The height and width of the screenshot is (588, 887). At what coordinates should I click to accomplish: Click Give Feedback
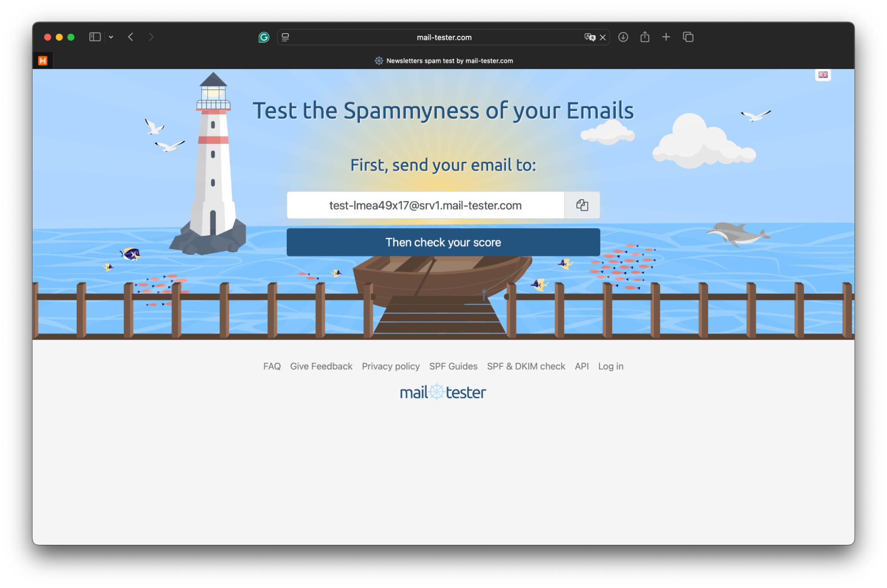321,366
